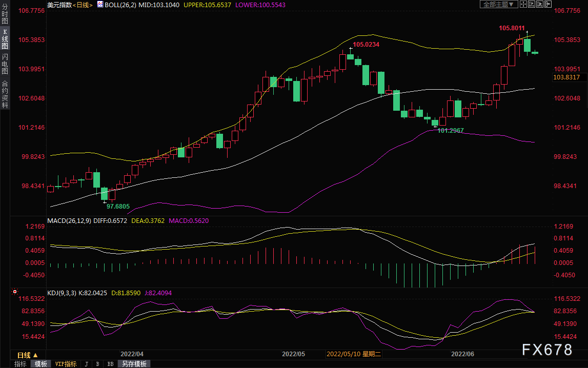Click the <日线> period label in title
Image resolution: width=588 pixels, height=368 pixels.
[83, 5]
